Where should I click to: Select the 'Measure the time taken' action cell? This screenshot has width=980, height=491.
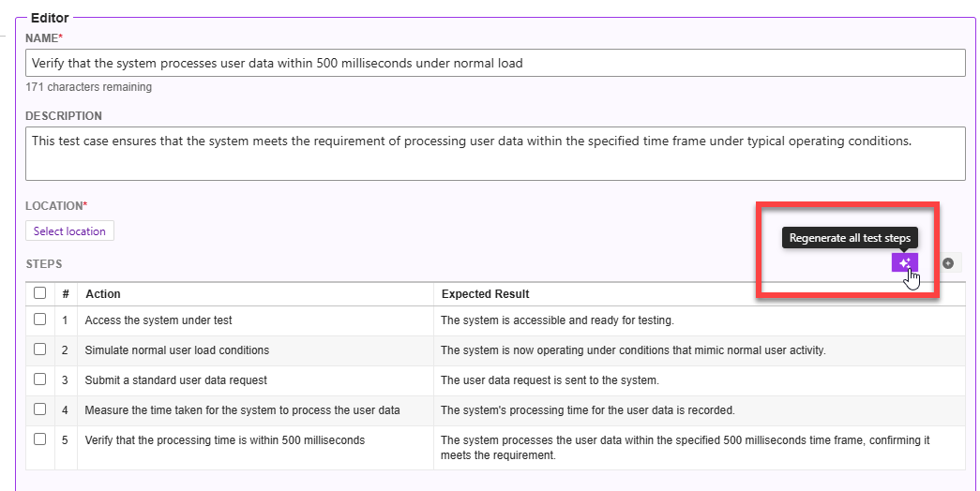pyautogui.click(x=256, y=410)
